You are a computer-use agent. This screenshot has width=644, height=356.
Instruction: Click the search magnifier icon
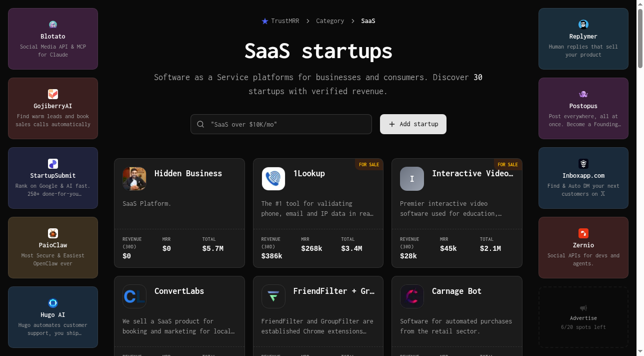(x=200, y=124)
